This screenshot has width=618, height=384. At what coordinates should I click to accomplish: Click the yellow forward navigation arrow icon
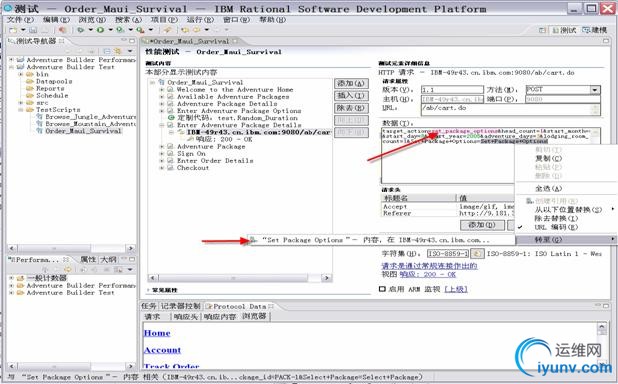(197, 30)
